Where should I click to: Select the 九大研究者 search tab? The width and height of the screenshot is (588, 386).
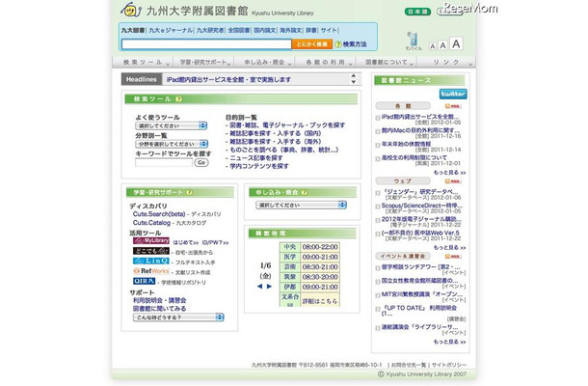point(210,31)
